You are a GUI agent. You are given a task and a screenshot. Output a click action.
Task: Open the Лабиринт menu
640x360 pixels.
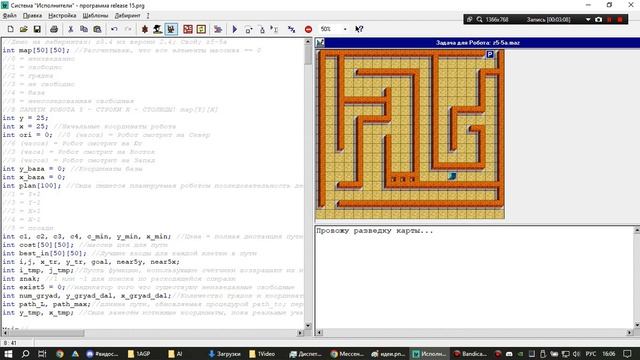tap(127, 16)
